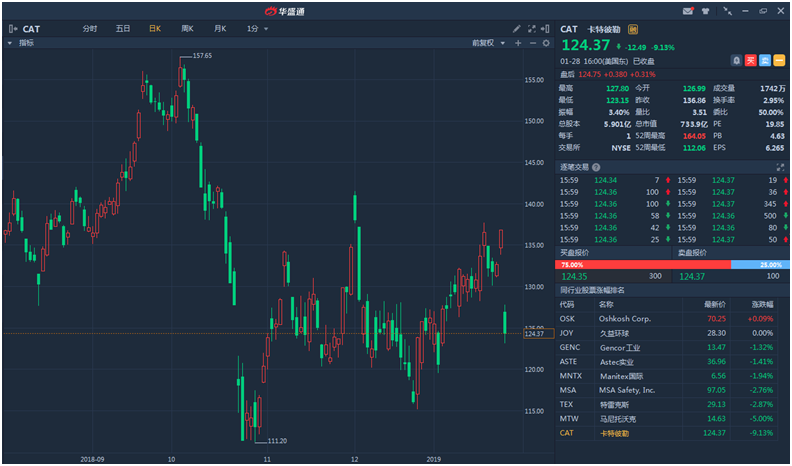Open the mail messages icon
This screenshot has height=466, width=792.
pos(688,10)
